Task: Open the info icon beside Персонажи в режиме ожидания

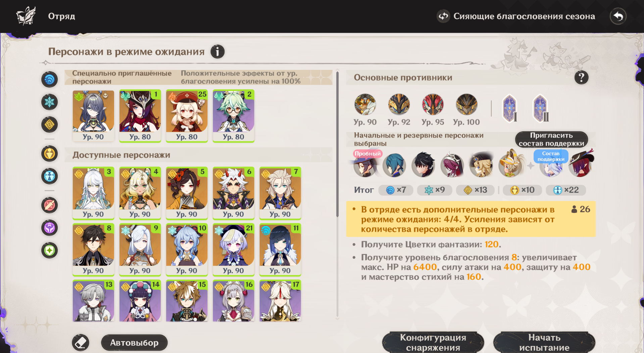Action: 217,52
